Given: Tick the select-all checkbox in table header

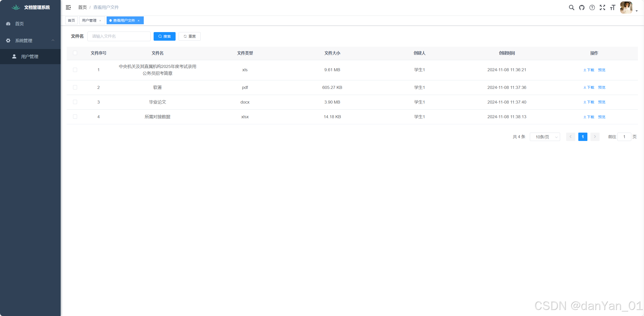Looking at the screenshot, I should (x=75, y=53).
